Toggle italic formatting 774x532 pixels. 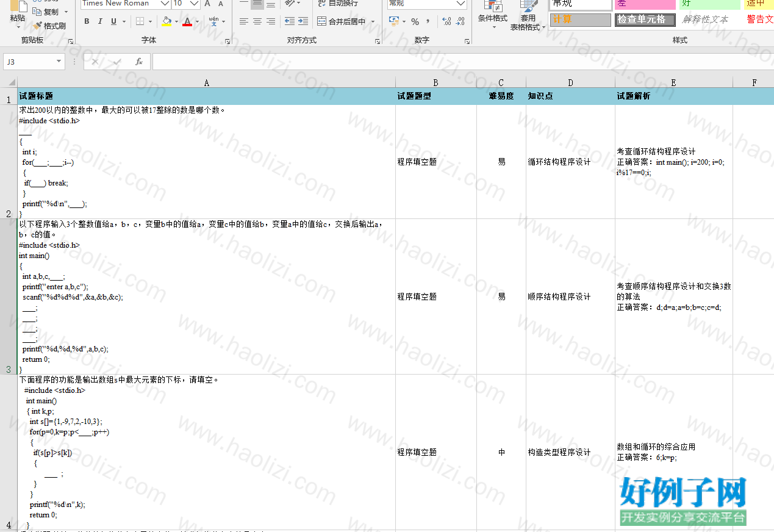pos(100,21)
